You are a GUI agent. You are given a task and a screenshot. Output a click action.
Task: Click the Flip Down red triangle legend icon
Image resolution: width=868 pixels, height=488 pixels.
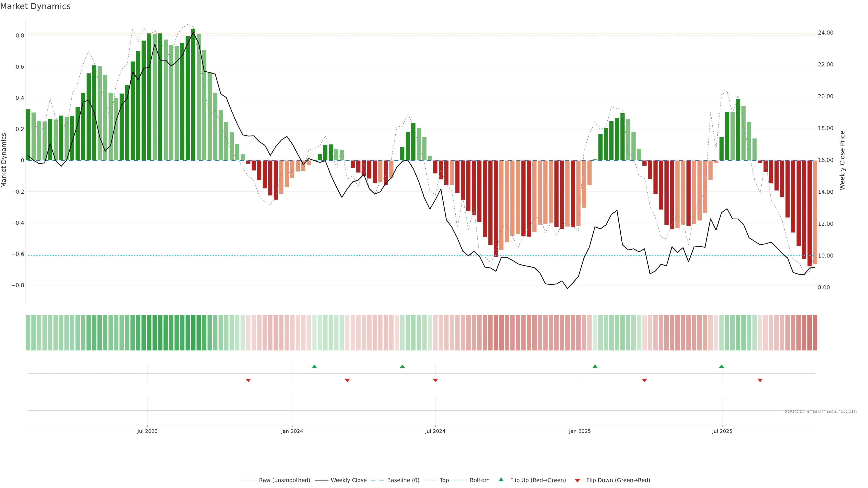577,480
